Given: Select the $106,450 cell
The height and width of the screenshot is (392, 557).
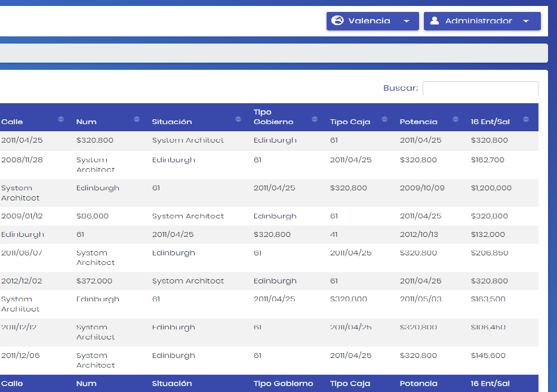Looking at the screenshot, I should [488, 328].
